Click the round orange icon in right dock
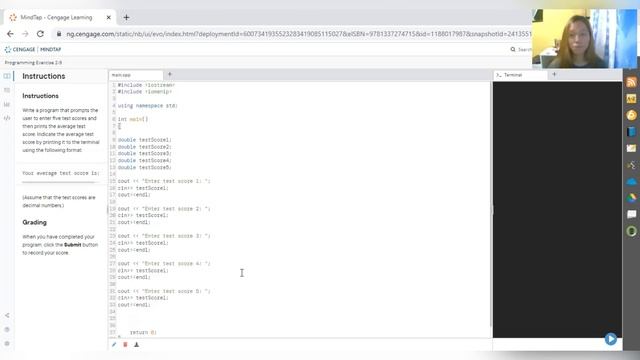This screenshot has height=360, width=640. click(x=631, y=115)
